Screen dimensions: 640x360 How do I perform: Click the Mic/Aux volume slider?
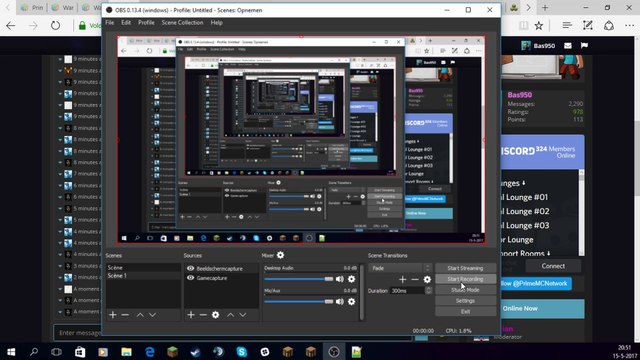tap(299, 302)
